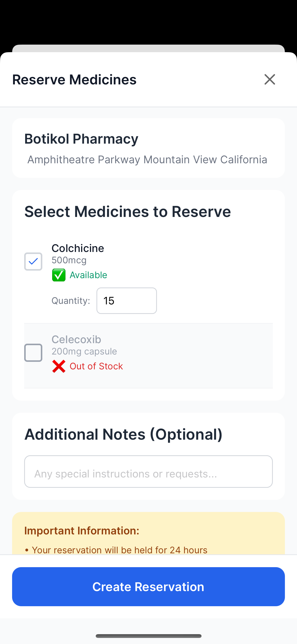The width and height of the screenshot is (297, 644).
Task: Tap the Amphitheatre Parkway address text
Action: (x=147, y=159)
